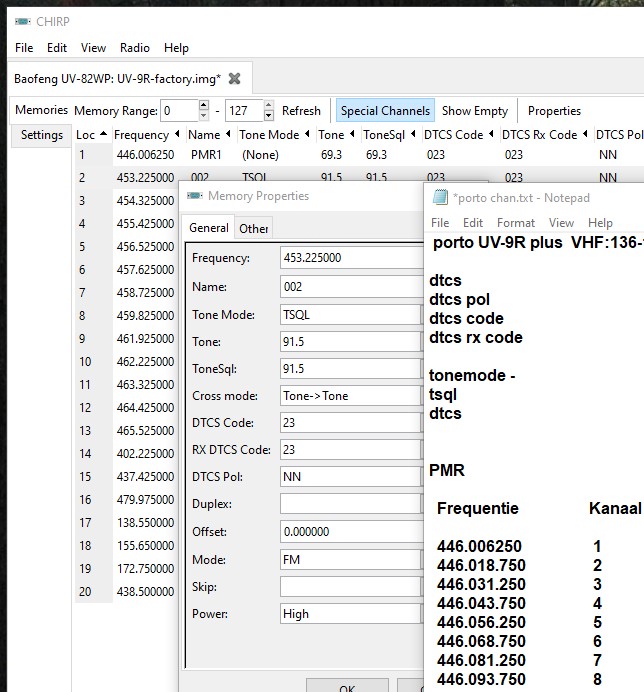The width and height of the screenshot is (644, 692).
Task: Open the CHIRP Help menu
Action: [x=176, y=48]
